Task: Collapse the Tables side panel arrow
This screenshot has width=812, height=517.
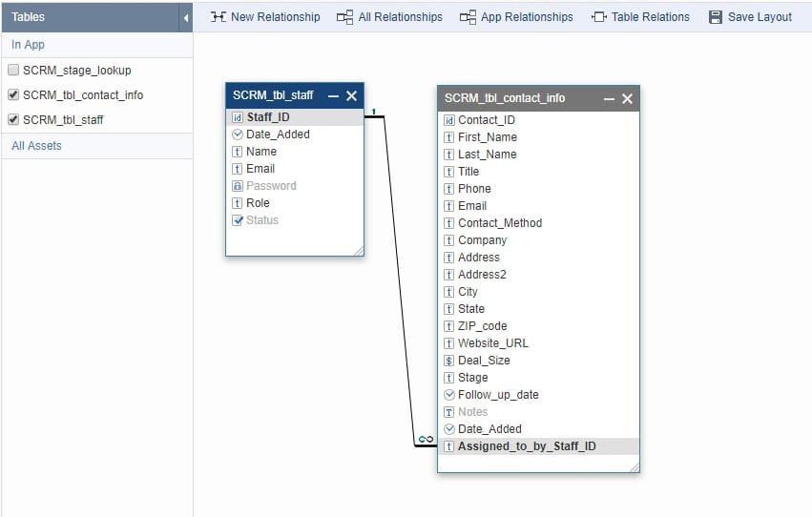Action: [x=185, y=17]
